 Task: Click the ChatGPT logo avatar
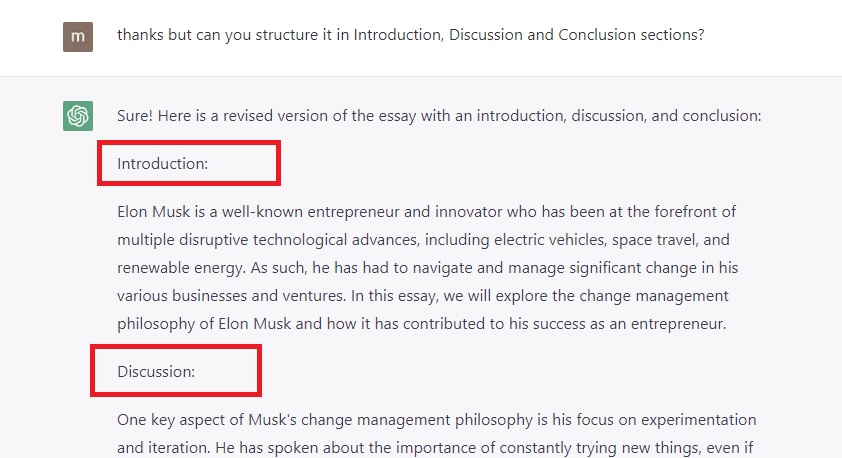pos(78,115)
